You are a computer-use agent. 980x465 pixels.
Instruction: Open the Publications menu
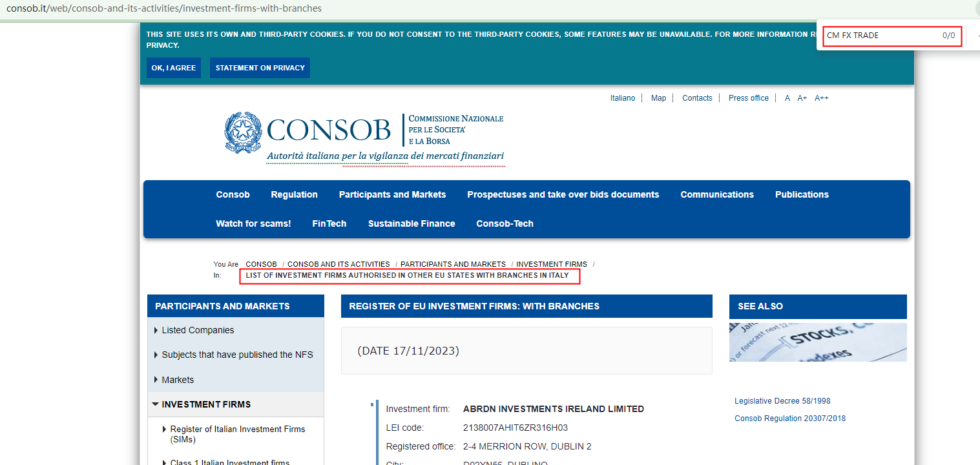coord(802,194)
